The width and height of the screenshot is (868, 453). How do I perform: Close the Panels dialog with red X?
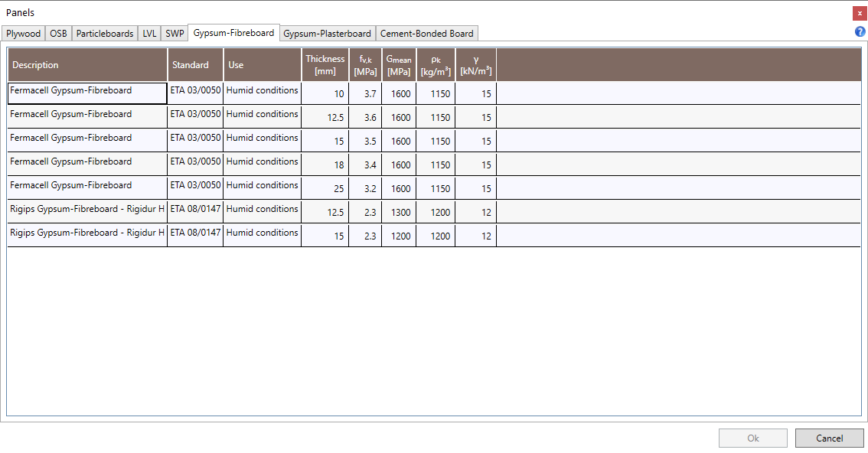point(860,13)
